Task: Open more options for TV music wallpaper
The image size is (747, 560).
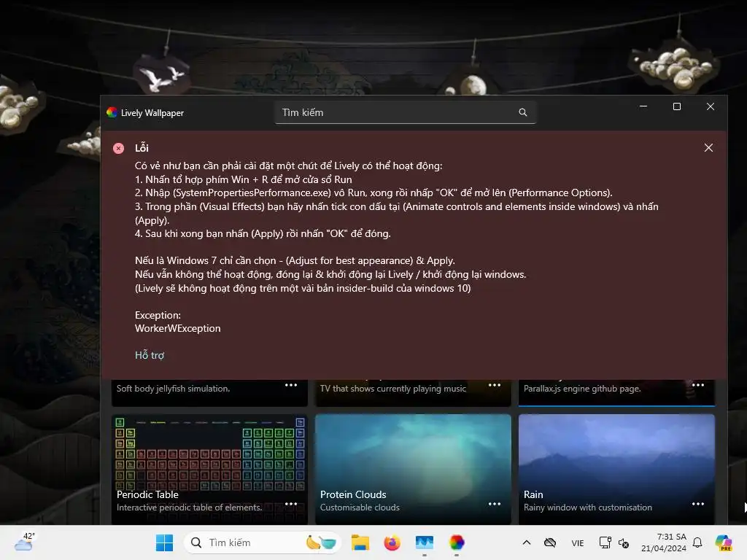Action: tap(495, 385)
